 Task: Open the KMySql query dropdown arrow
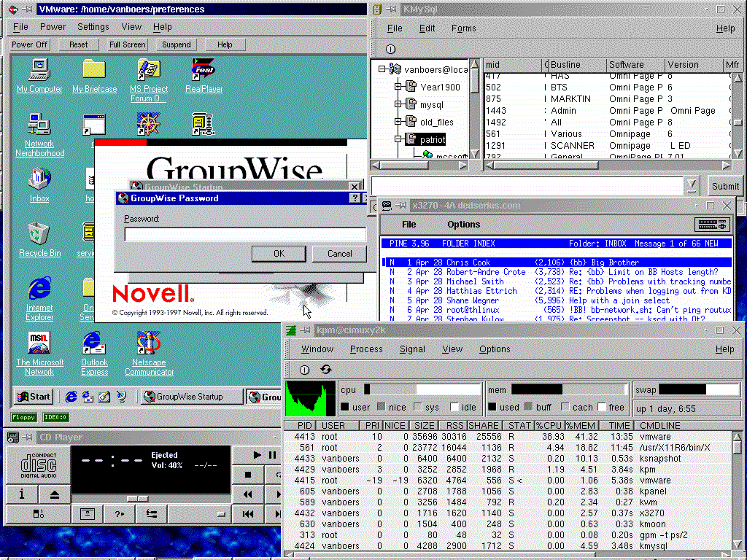(692, 186)
